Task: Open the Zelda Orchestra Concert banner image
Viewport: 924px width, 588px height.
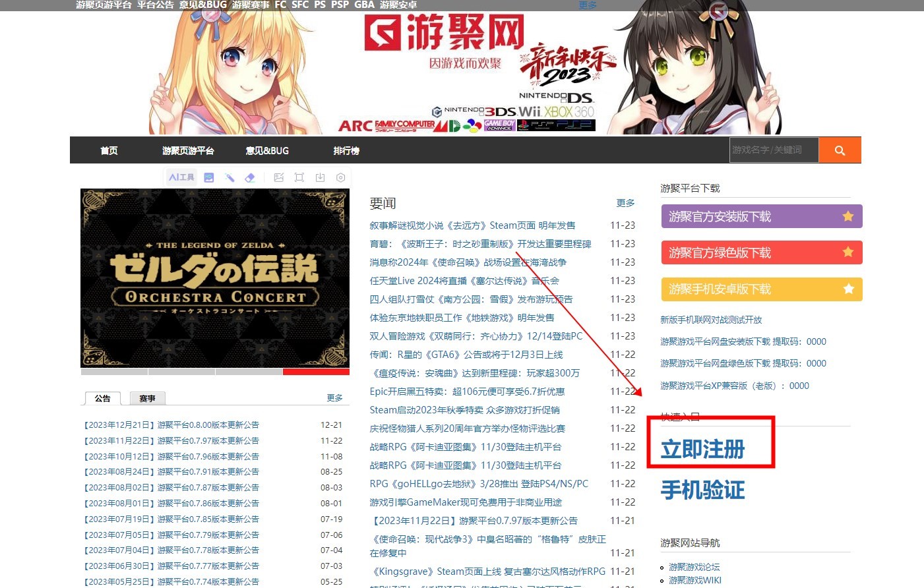Action: pyautogui.click(x=215, y=278)
